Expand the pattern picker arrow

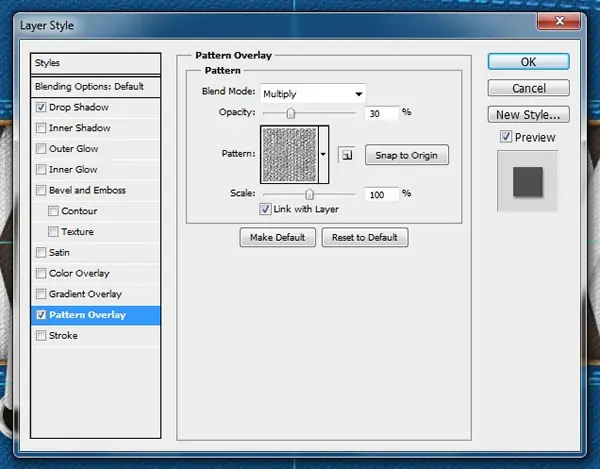(x=323, y=155)
